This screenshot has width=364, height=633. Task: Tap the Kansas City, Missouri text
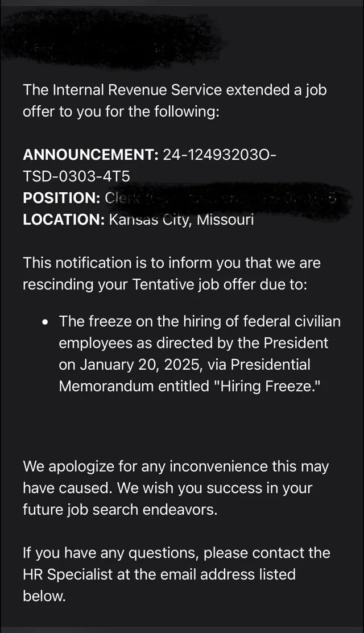click(x=179, y=220)
